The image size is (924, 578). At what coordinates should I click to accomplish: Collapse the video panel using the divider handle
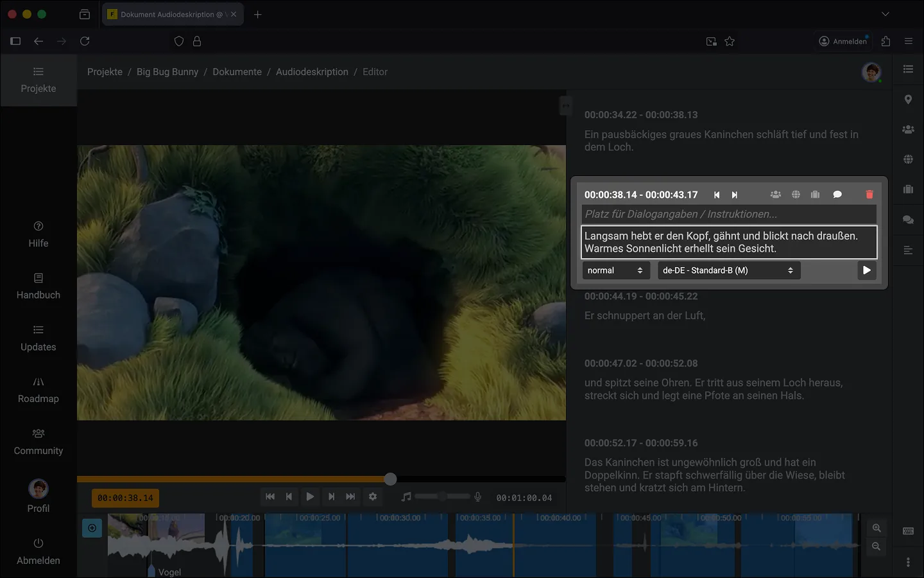click(566, 105)
